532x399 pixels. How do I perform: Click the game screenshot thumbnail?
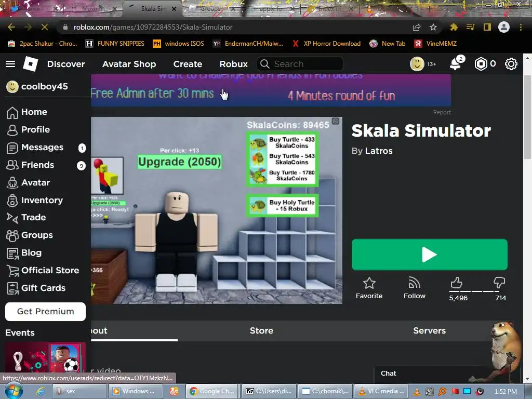[217, 210]
